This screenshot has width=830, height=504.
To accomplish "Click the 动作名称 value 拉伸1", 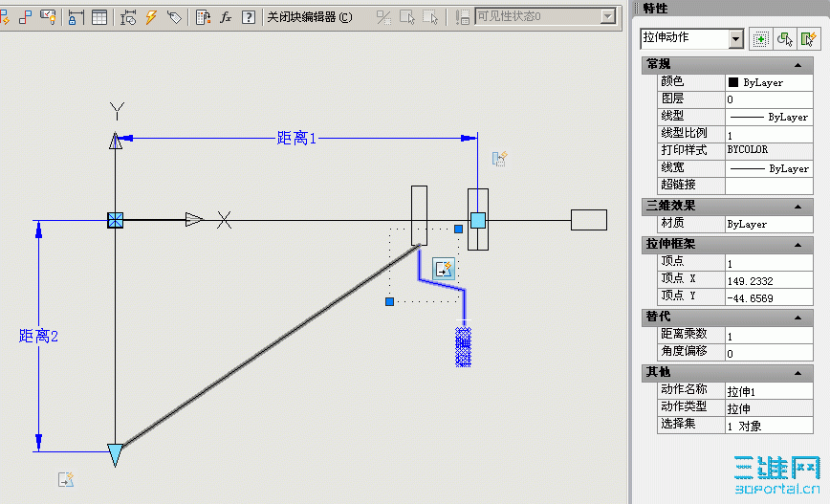I will [769, 391].
